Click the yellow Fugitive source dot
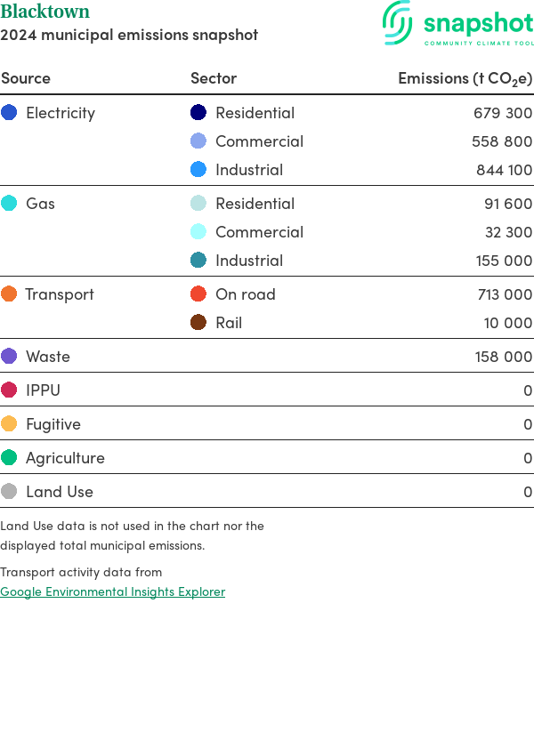The height and width of the screenshot is (756, 534). click(x=9, y=424)
